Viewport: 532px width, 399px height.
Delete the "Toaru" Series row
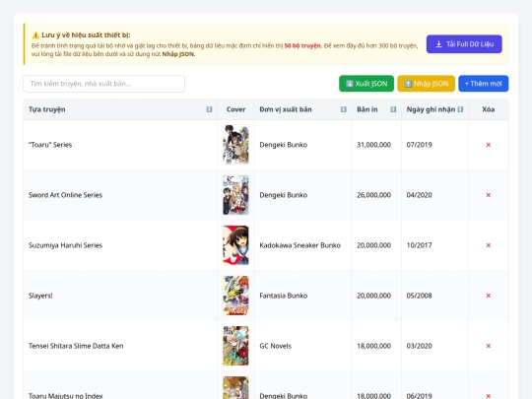[489, 145]
